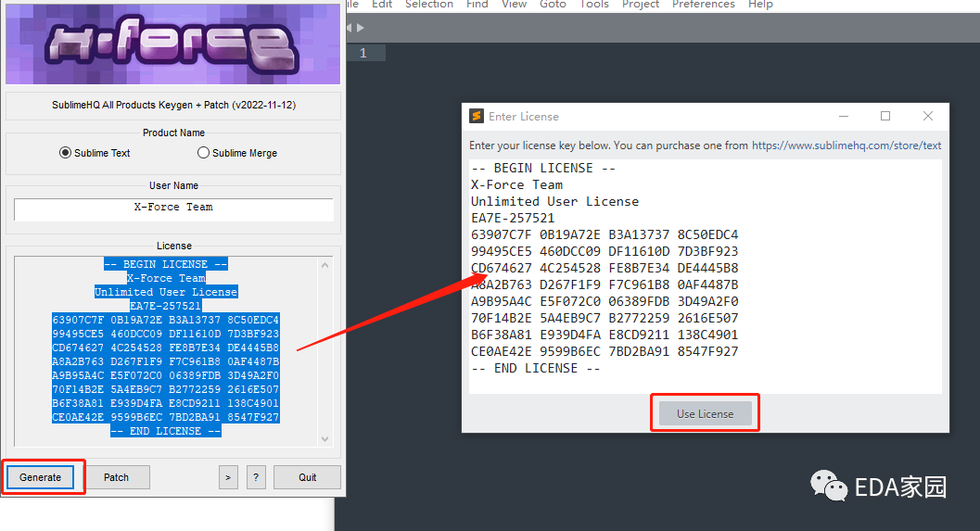Click the License box scroll down arrow

point(325,439)
